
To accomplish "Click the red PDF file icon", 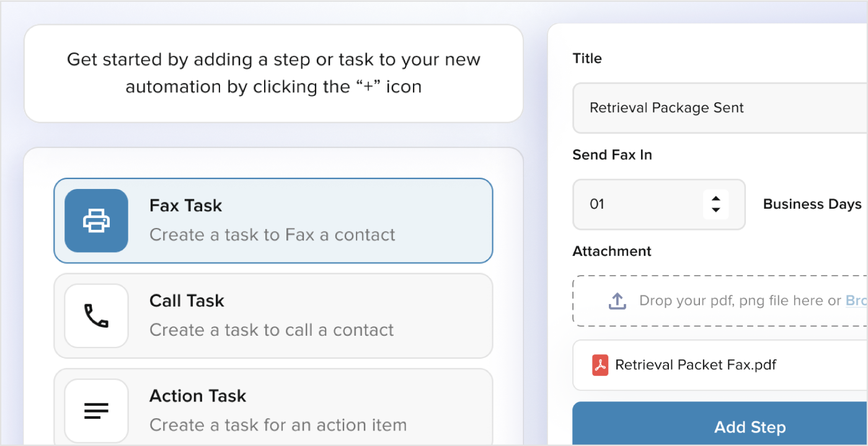I will (x=600, y=365).
